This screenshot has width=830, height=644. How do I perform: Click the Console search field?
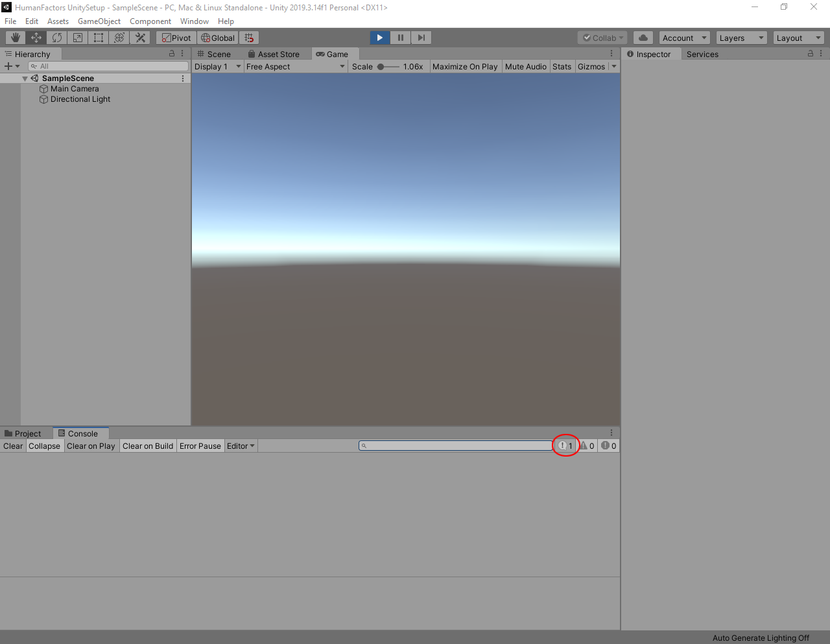(456, 446)
